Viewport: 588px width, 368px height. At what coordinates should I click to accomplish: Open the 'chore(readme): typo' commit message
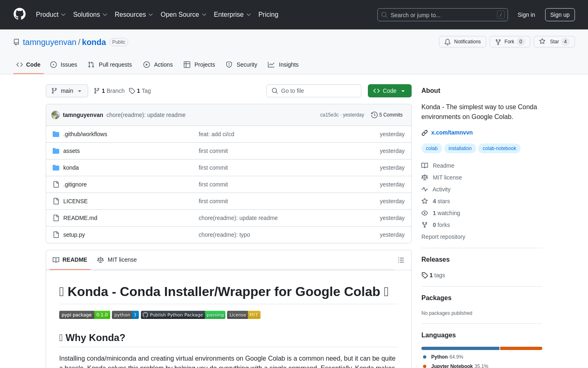224,235
